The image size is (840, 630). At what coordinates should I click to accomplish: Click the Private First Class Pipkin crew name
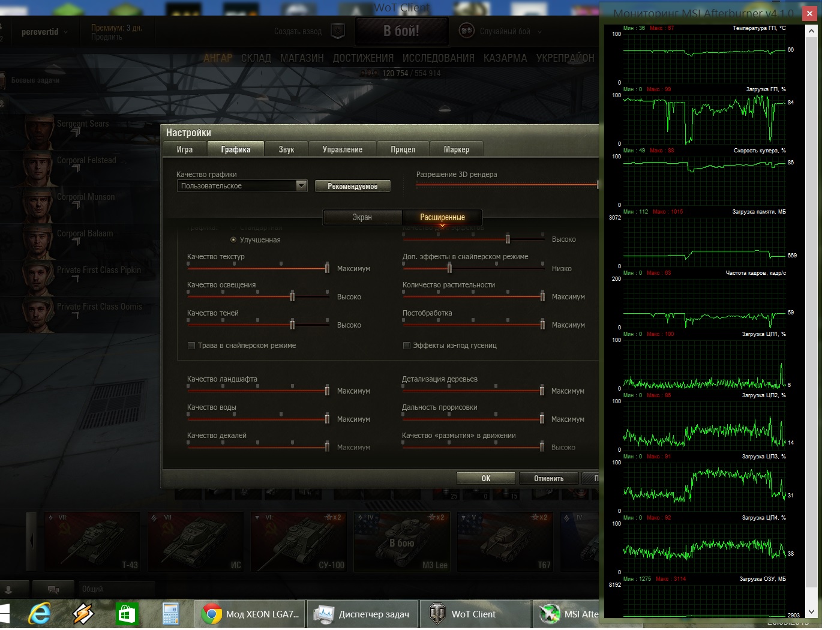(99, 270)
